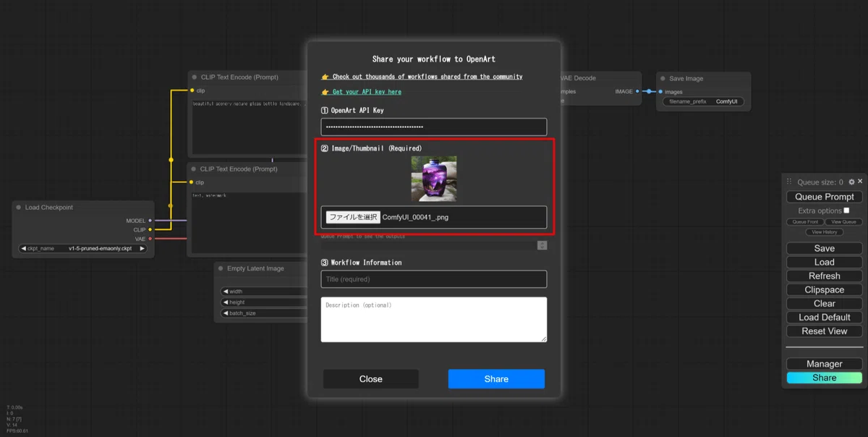
Task: Decrease the width value arrow
Action: 226,292
